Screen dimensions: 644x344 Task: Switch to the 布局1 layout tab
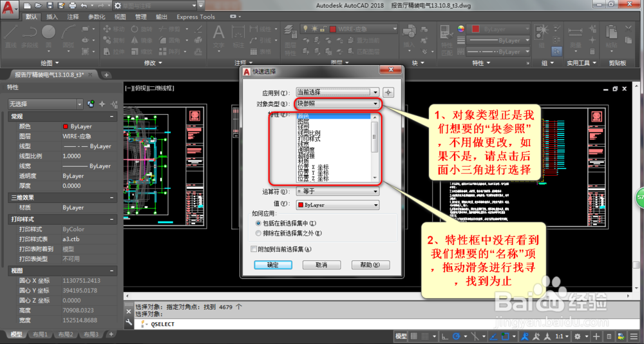click(x=40, y=334)
